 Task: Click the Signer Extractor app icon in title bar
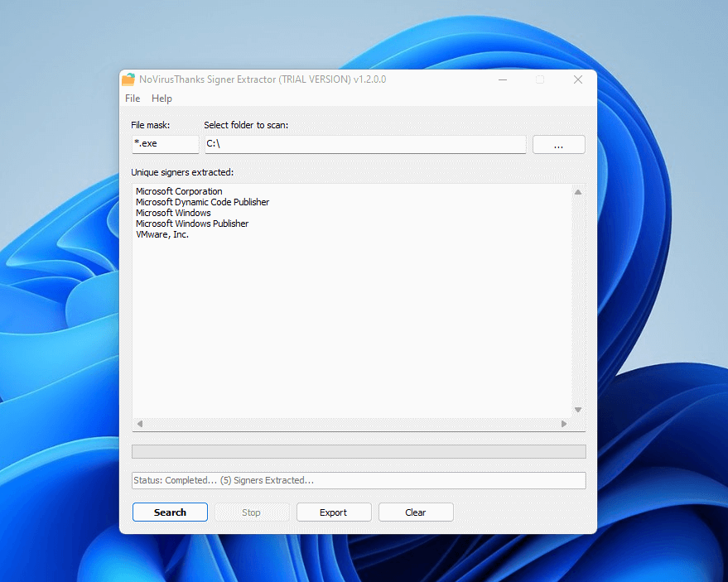pyautogui.click(x=128, y=79)
